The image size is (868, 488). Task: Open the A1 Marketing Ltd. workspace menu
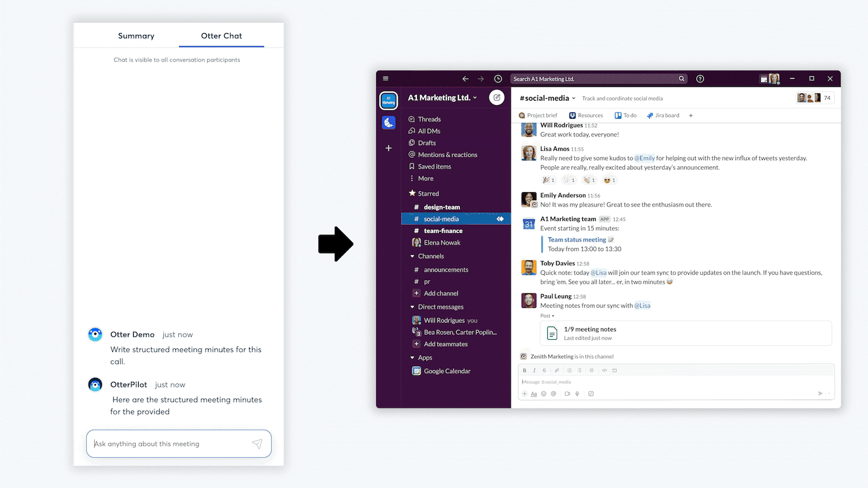(442, 98)
